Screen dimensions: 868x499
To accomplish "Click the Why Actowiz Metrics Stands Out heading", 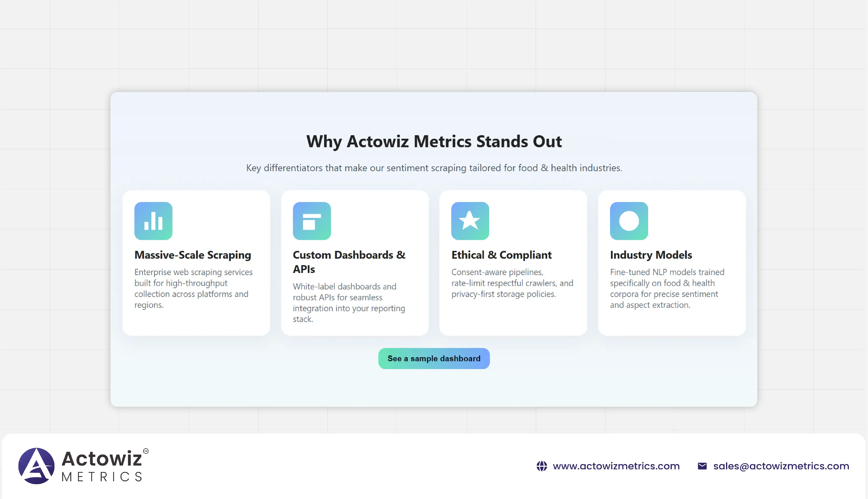I will tap(434, 141).
